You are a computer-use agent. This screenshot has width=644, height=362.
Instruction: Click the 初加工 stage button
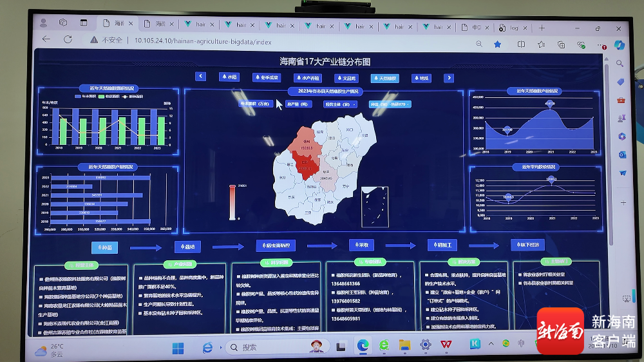tap(442, 245)
